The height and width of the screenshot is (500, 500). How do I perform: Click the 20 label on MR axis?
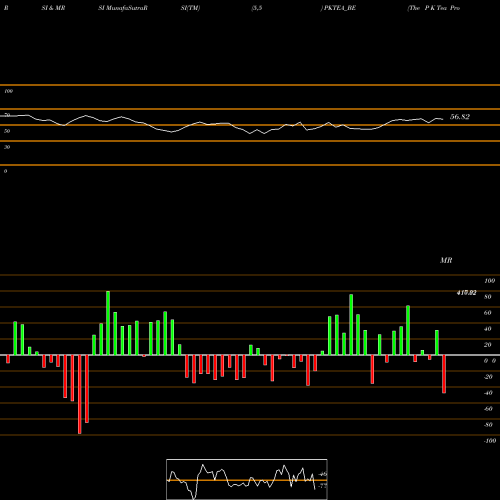488,345
